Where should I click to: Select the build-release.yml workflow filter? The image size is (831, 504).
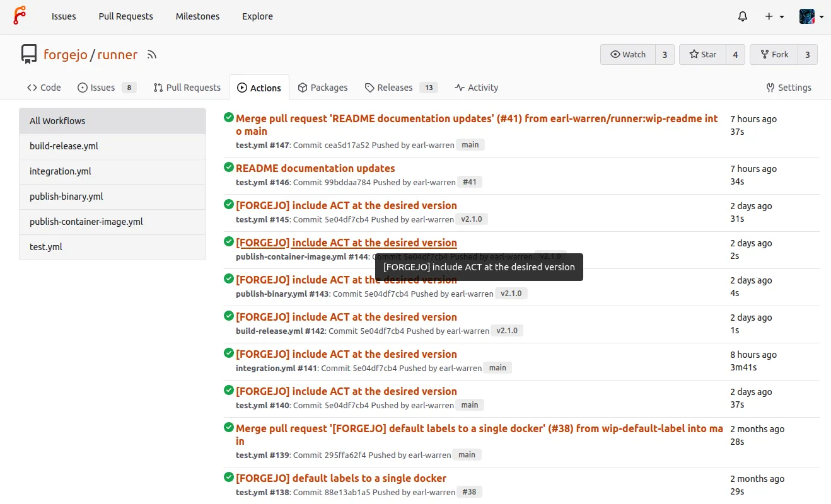click(63, 146)
